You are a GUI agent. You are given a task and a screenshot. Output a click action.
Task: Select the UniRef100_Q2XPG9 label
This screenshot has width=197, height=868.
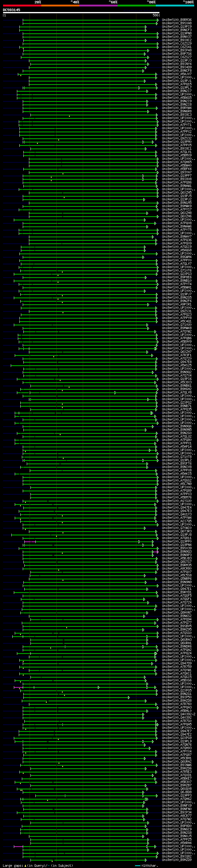coord(177,738)
